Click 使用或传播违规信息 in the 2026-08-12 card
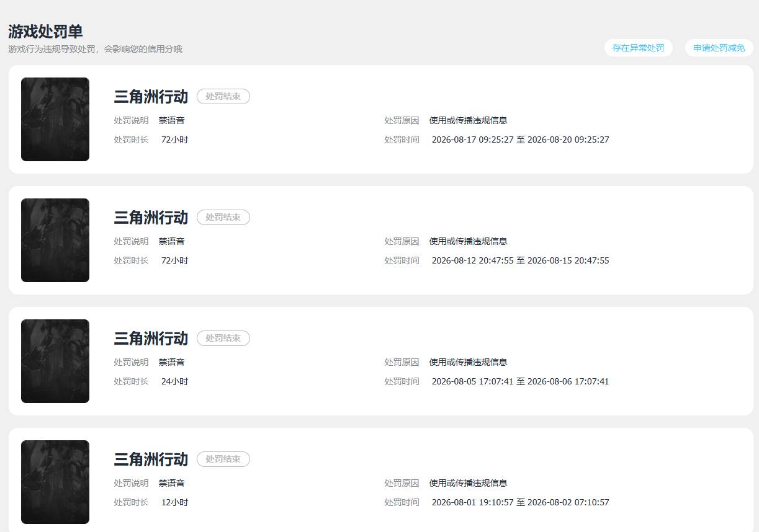This screenshot has width=759, height=532. tap(468, 241)
